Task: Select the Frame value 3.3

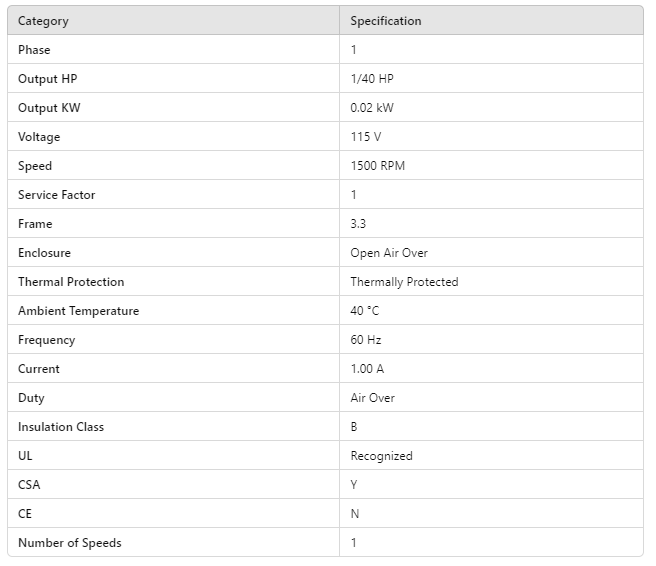Action: tap(358, 224)
